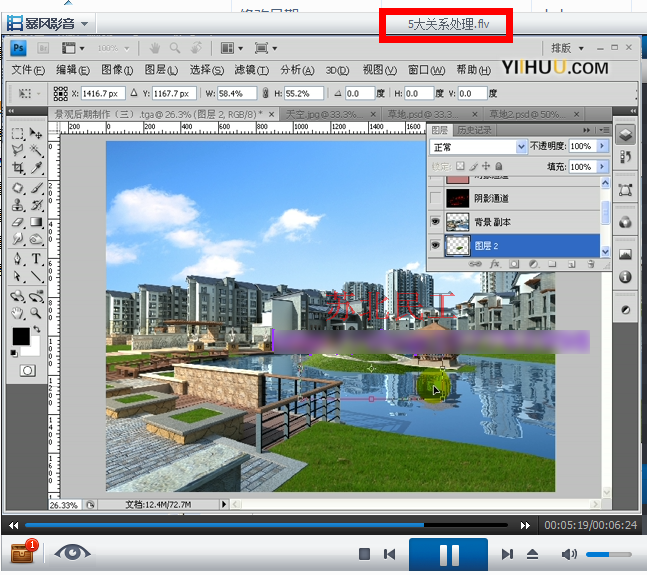Toggle lock all padlock icon
This screenshot has width=647, height=575.
(x=499, y=166)
